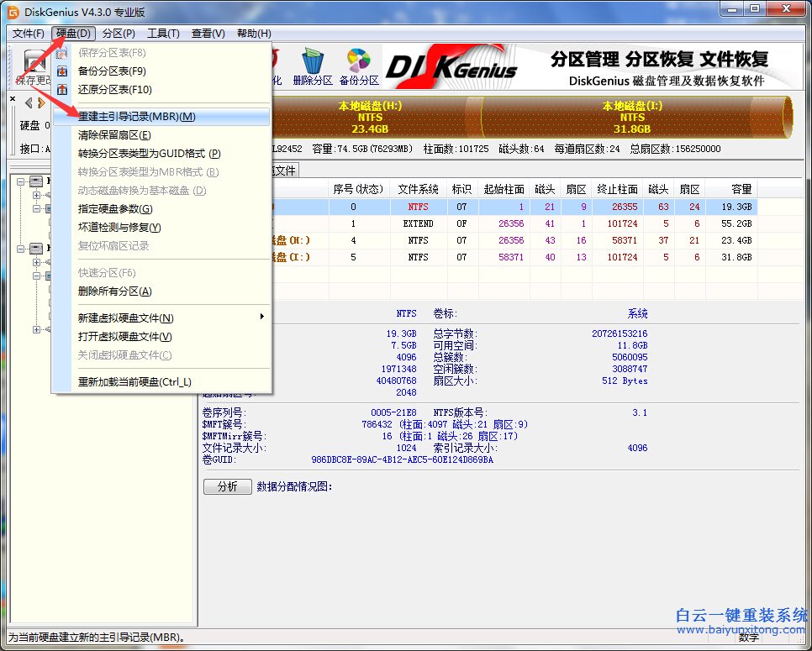Open the 工具(T) menu
Screen dimensions: 812x651
coord(163,33)
